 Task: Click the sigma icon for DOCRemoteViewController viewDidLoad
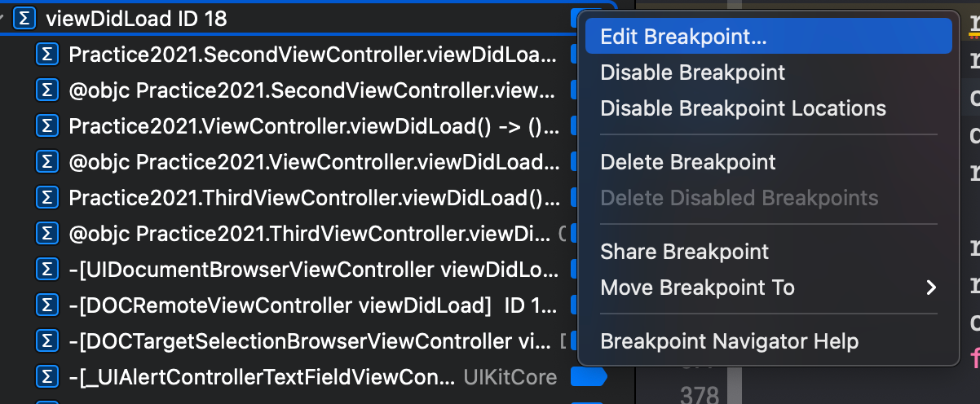coord(47,305)
